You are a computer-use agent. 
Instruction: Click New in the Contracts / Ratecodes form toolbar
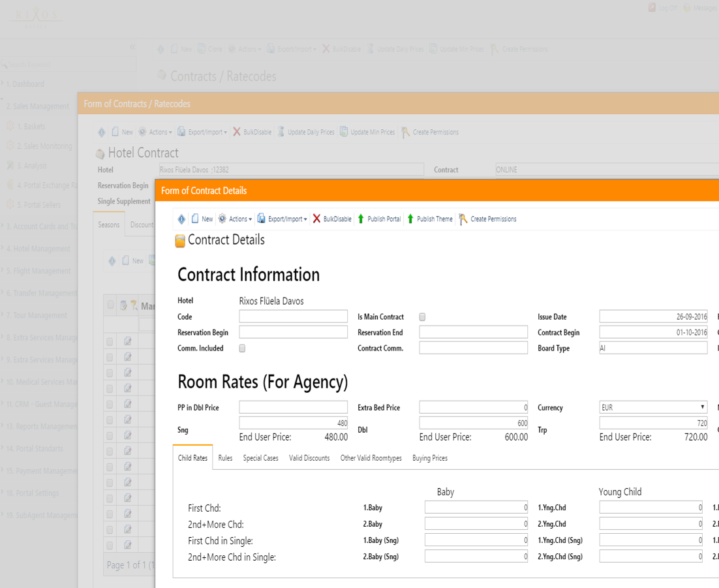pos(123,132)
